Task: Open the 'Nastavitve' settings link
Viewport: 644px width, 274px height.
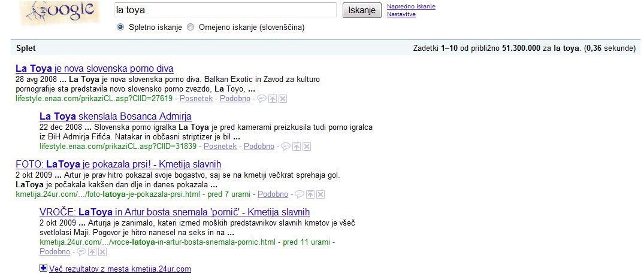Action: (401, 14)
